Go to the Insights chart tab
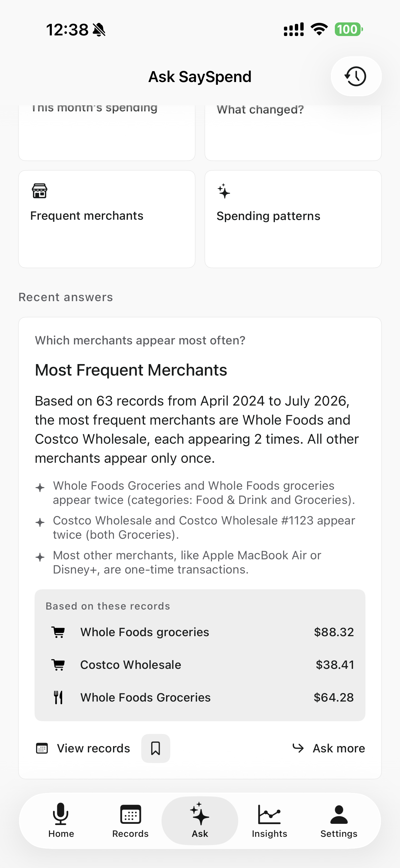The image size is (400, 868). (x=269, y=820)
